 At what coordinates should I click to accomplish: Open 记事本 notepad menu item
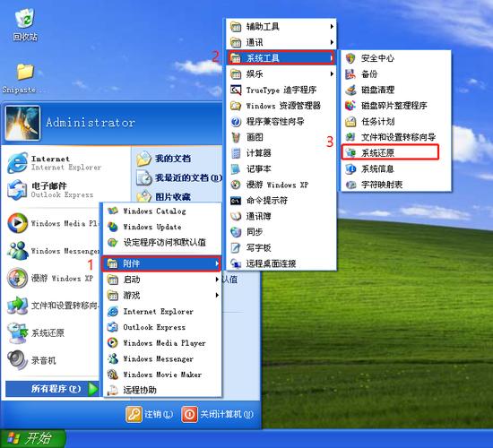(281, 168)
